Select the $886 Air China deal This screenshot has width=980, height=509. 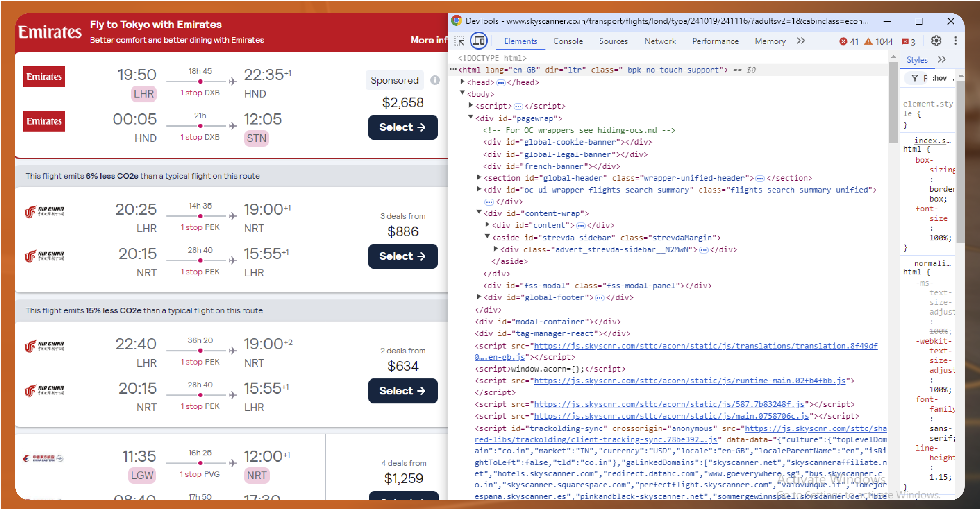403,256
